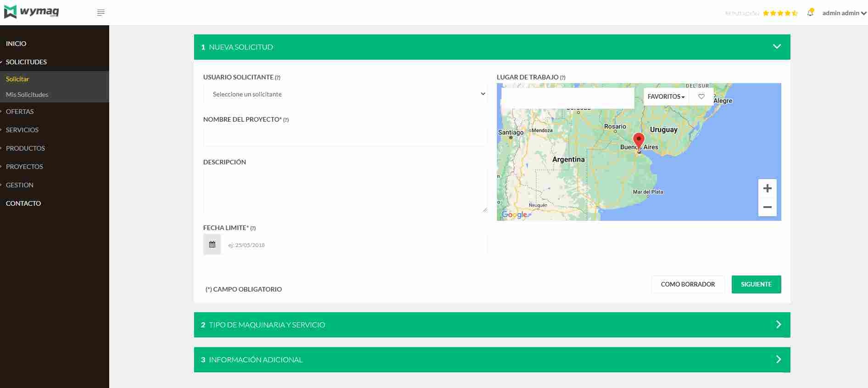Zoom in the map with plus button
This screenshot has height=388, width=868.
[767, 188]
